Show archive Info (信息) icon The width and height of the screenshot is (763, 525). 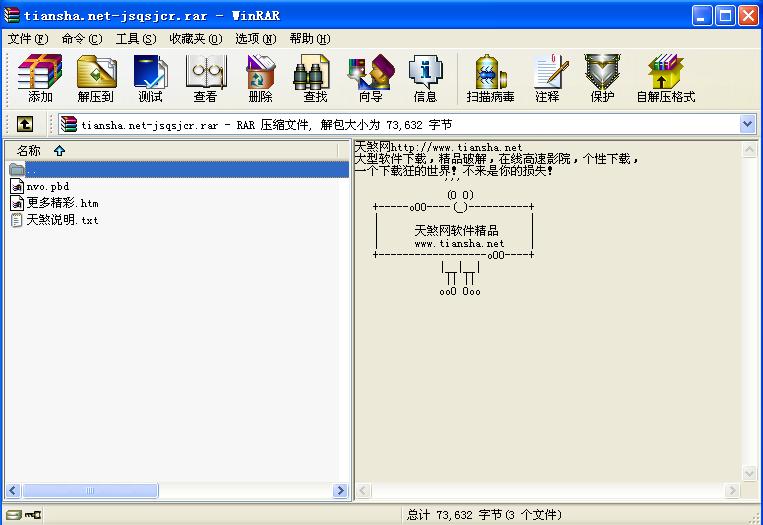[x=425, y=71]
